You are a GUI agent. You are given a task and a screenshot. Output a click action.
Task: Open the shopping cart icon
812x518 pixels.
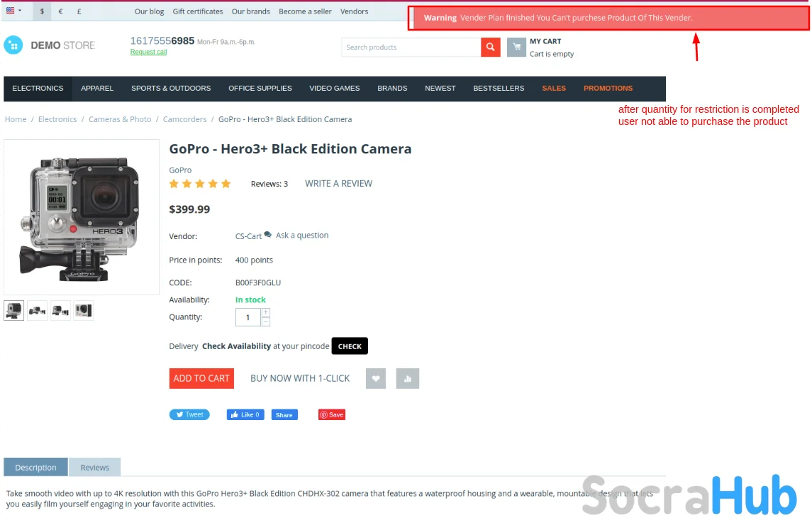tap(516, 47)
